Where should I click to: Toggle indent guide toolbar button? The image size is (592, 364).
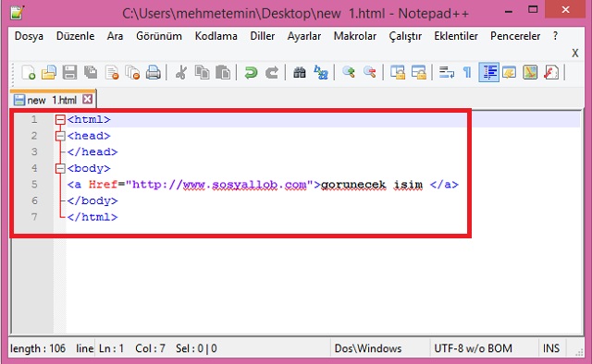[489, 72]
